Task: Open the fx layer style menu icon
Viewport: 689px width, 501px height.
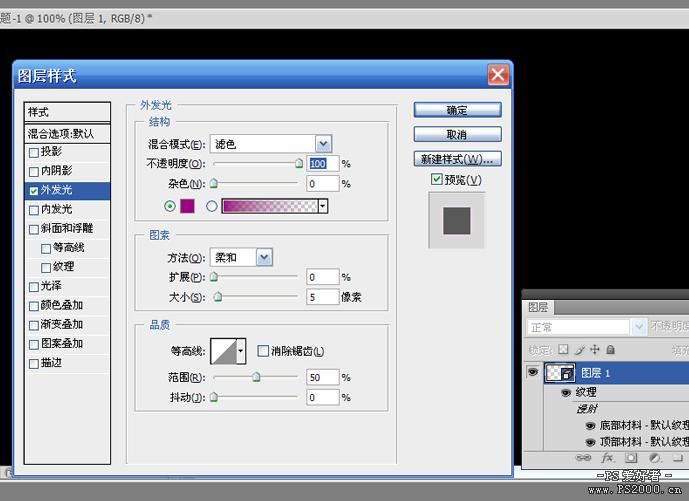Action: [x=607, y=458]
